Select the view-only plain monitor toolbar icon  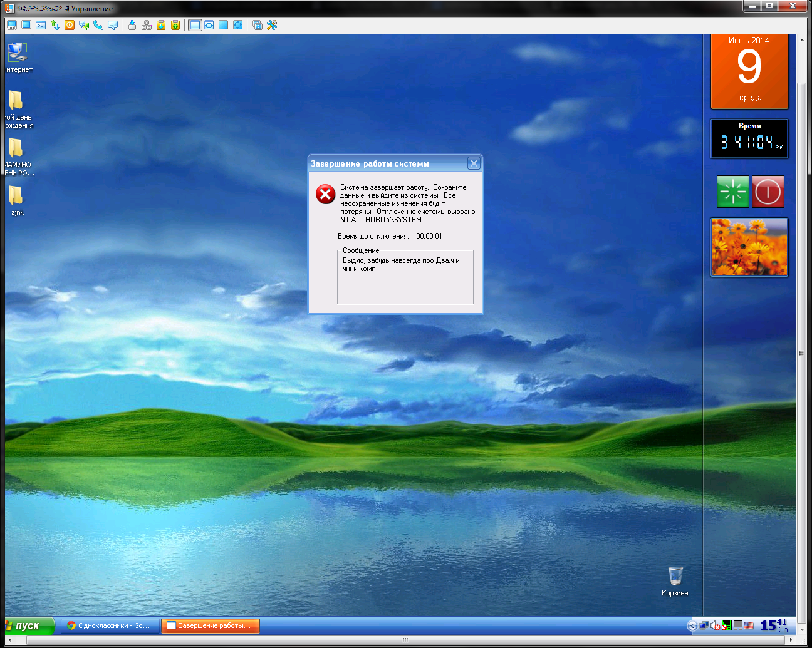pyautogui.click(x=26, y=25)
